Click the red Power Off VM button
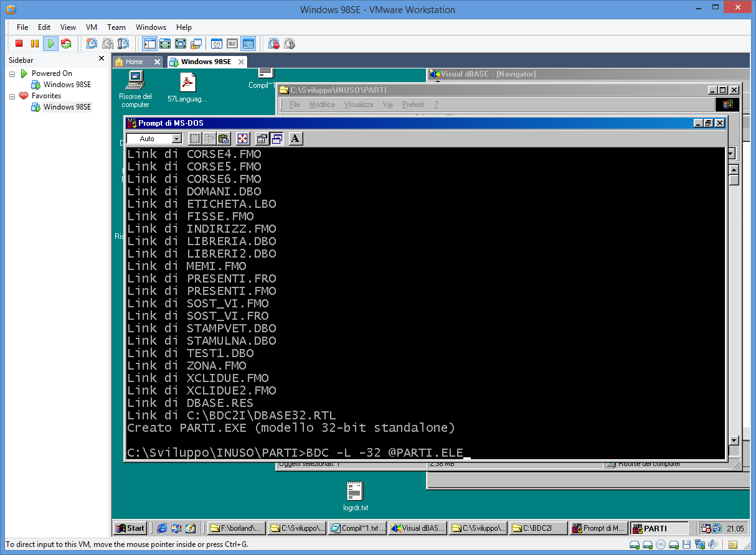756x555 pixels. click(19, 44)
